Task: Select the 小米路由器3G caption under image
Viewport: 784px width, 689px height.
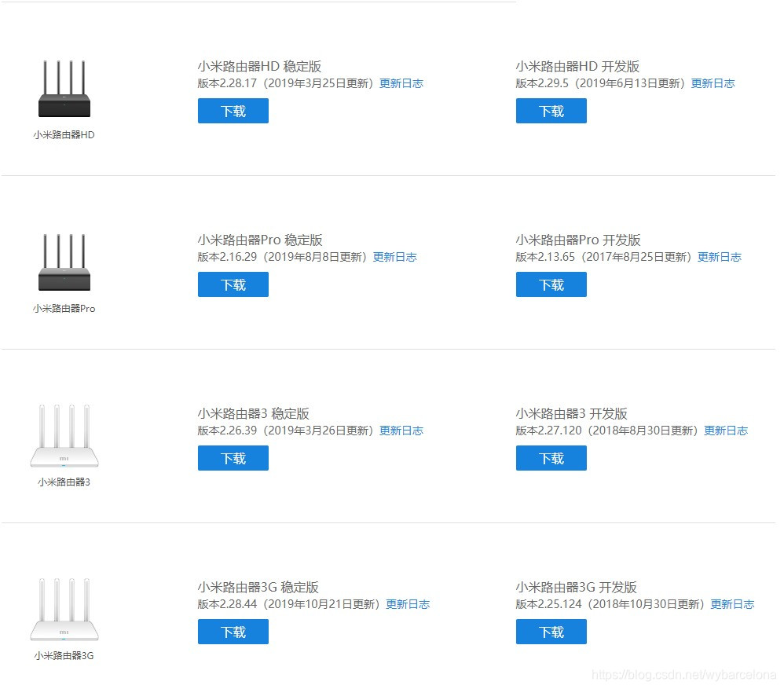Action: click(x=64, y=655)
